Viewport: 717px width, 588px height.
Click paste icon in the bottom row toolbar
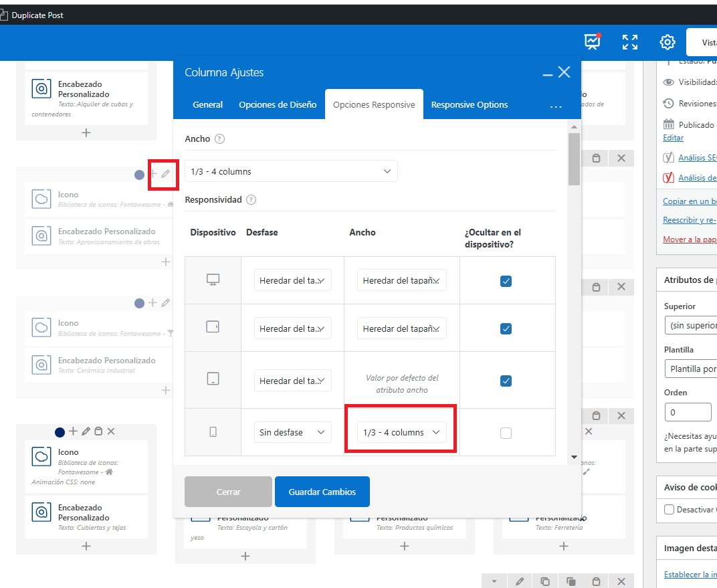tap(596, 581)
